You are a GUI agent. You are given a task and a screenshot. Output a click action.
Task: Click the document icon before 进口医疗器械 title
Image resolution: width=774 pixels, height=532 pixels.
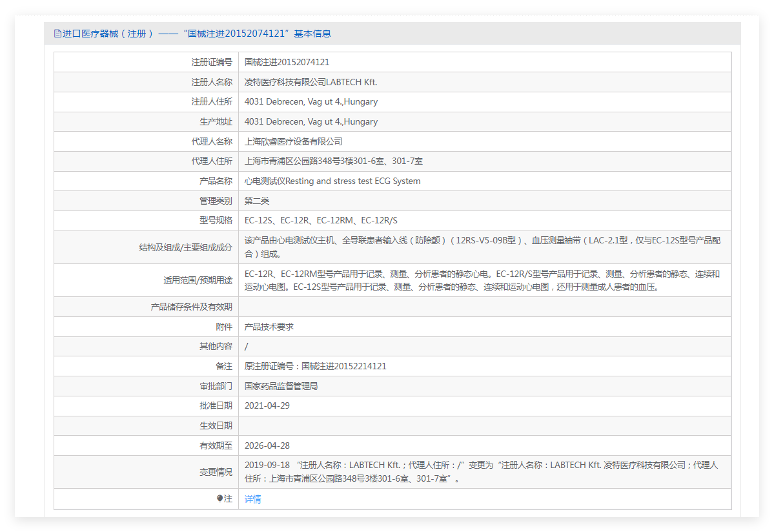[x=57, y=34]
